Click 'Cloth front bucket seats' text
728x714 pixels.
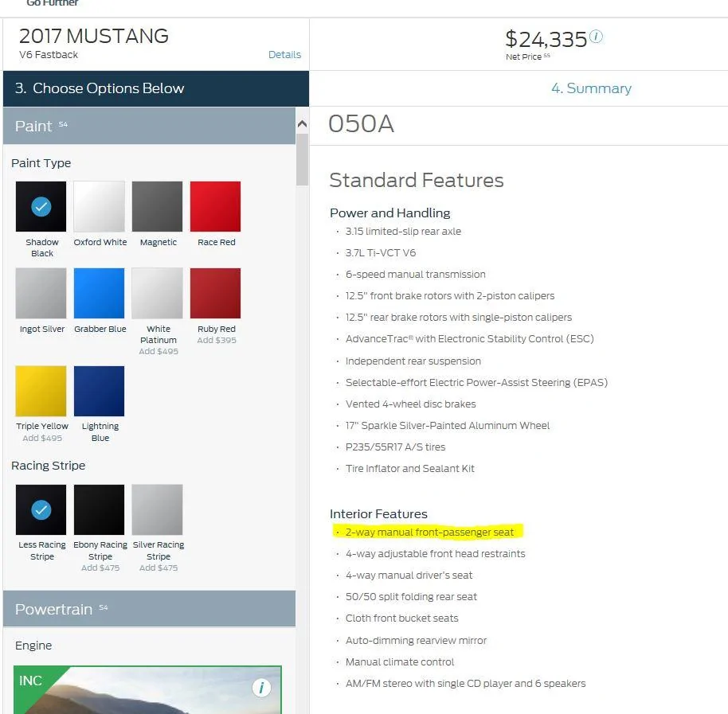[x=402, y=618]
